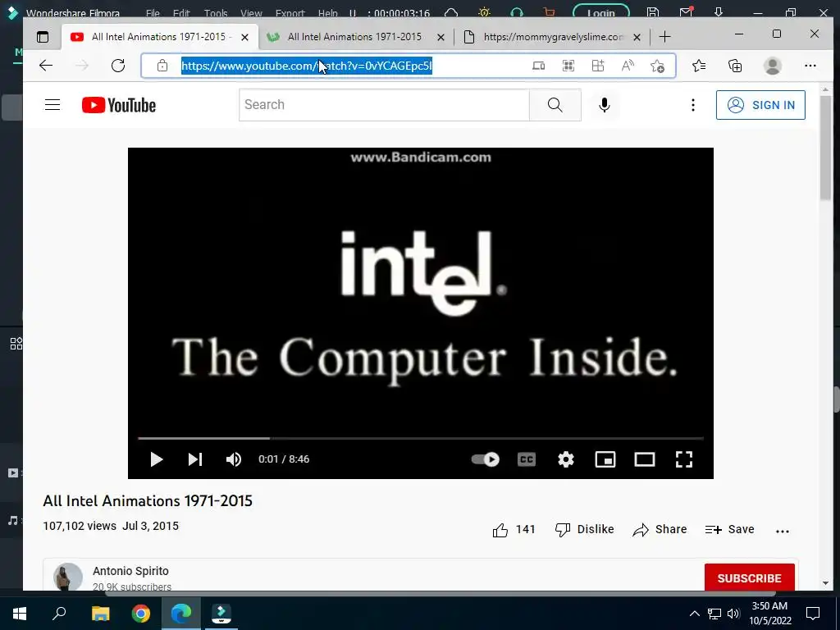Toggle closed captions on the video
The height and width of the screenshot is (630, 840).
coord(527,459)
